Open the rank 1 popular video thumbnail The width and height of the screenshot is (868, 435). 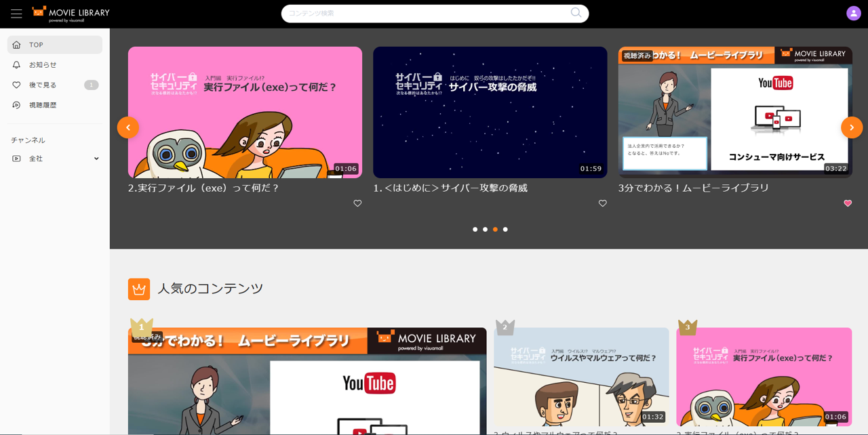(x=307, y=381)
